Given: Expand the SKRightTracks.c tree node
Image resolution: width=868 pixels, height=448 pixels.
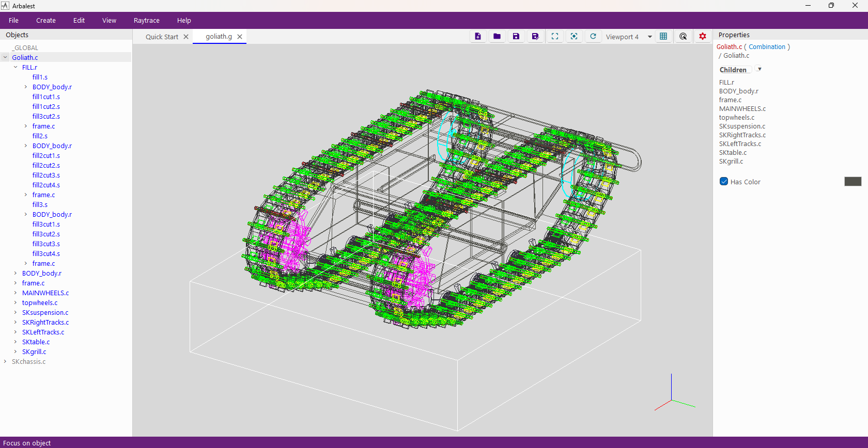Looking at the screenshot, I should [16, 322].
